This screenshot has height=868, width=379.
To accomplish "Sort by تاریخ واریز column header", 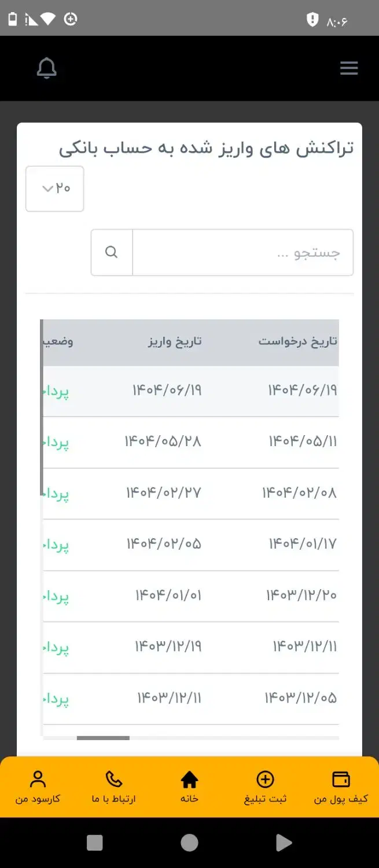I will [175, 341].
